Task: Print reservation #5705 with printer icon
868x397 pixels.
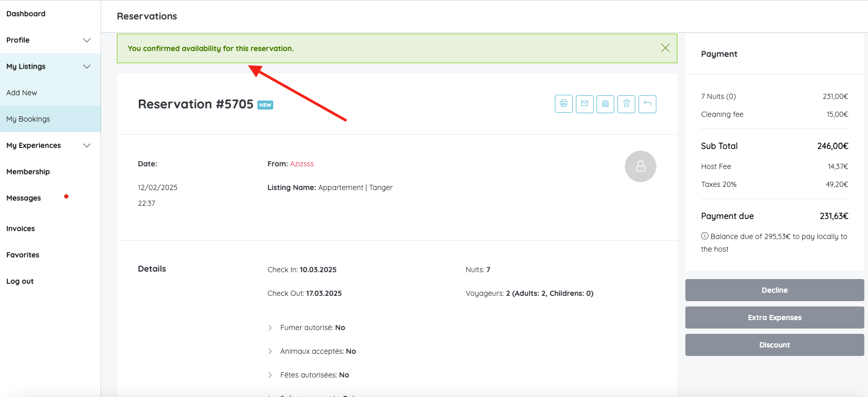Action: [563, 104]
